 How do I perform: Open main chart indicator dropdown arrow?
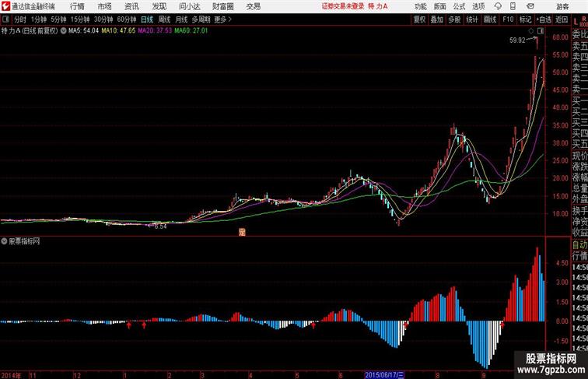(x=63, y=31)
